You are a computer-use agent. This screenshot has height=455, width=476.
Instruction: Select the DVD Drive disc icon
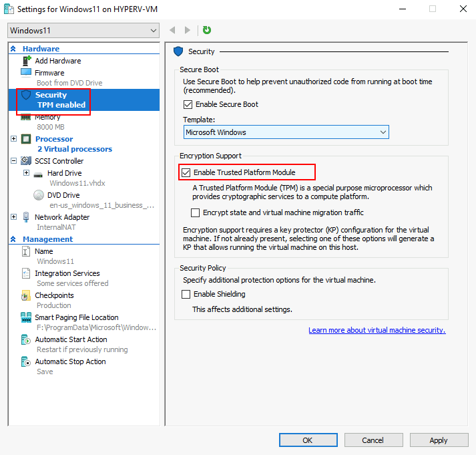point(39,195)
